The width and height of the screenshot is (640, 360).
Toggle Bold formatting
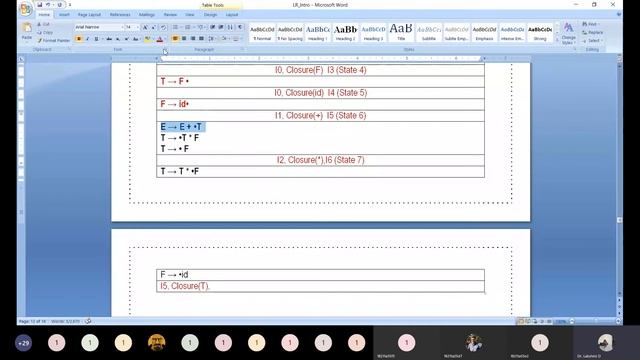(x=79, y=39)
